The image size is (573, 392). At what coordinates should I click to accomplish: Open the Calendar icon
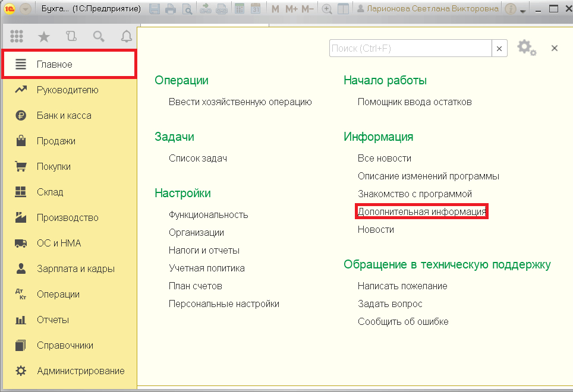coord(256,9)
